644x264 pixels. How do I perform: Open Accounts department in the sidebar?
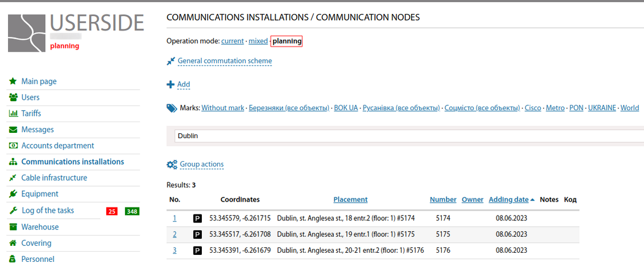(57, 146)
